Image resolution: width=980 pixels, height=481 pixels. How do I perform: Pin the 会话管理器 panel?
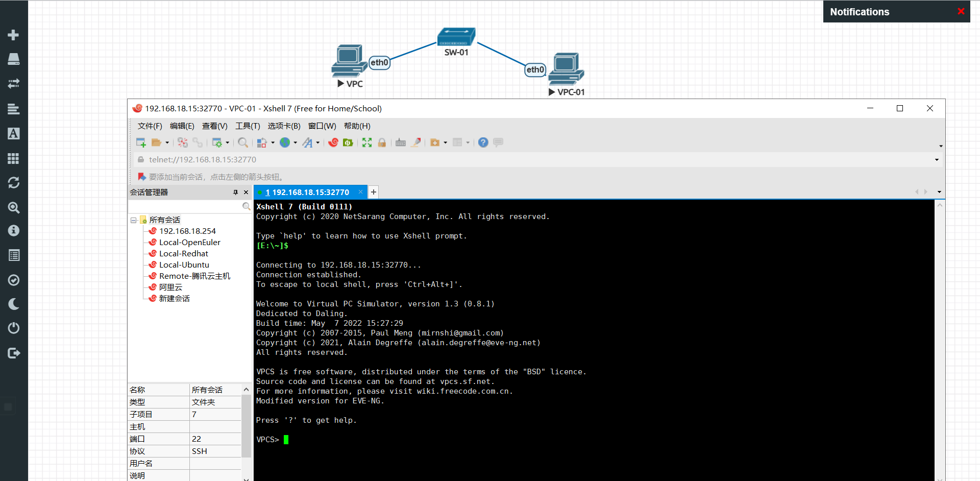click(x=235, y=193)
